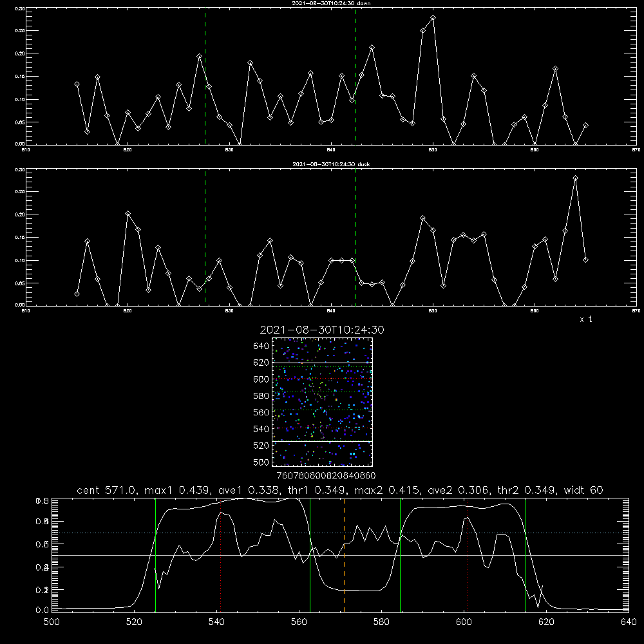The width and height of the screenshot is (644, 644).
Task: Click the 'widt 60' value
Action: [x=583, y=490]
